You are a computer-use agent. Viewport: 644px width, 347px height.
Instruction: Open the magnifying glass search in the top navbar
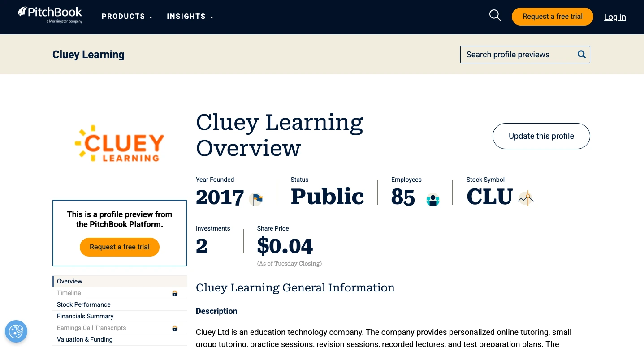click(x=495, y=15)
